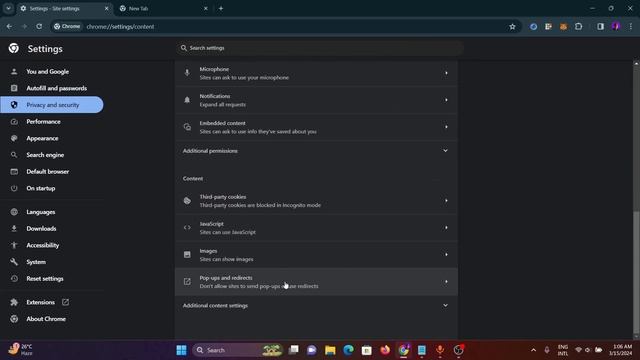The height and width of the screenshot is (360, 640).
Task: Click the About Chrome logo icon
Action: [14, 319]
